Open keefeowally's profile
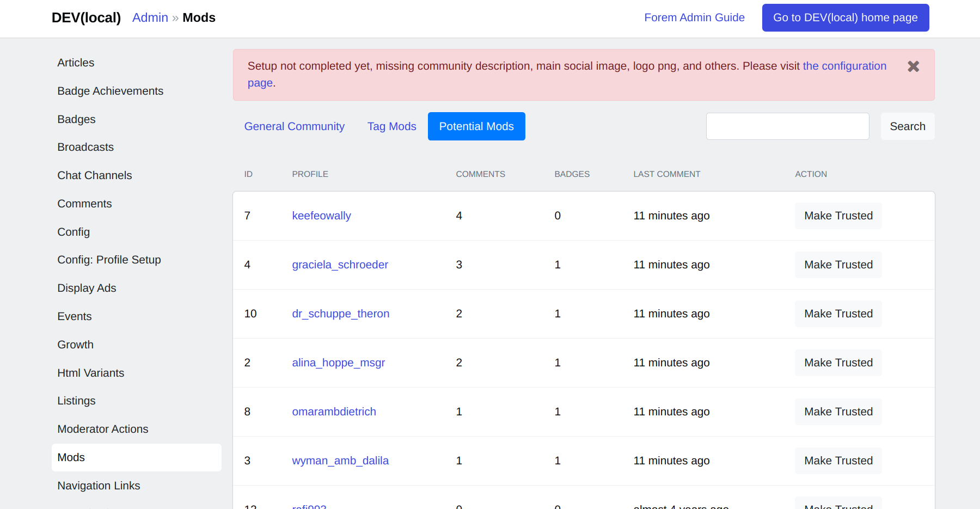Viewport: 980px width, 509px height. (x=321, y=216)
